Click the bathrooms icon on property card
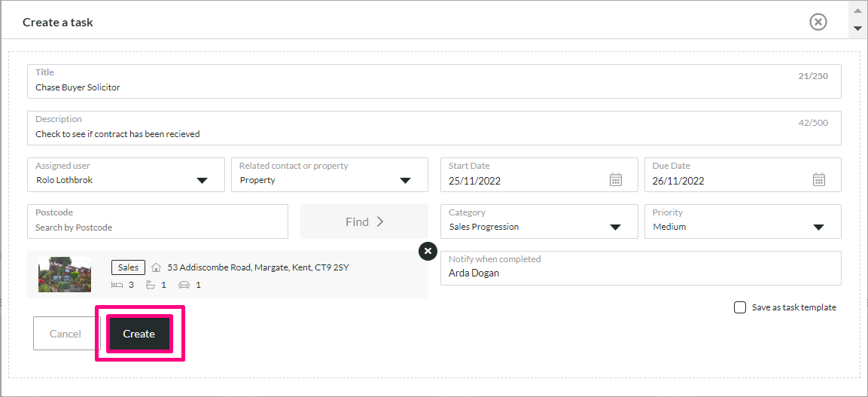The width and height of the screenshot is (868, 397). point(150,286)
